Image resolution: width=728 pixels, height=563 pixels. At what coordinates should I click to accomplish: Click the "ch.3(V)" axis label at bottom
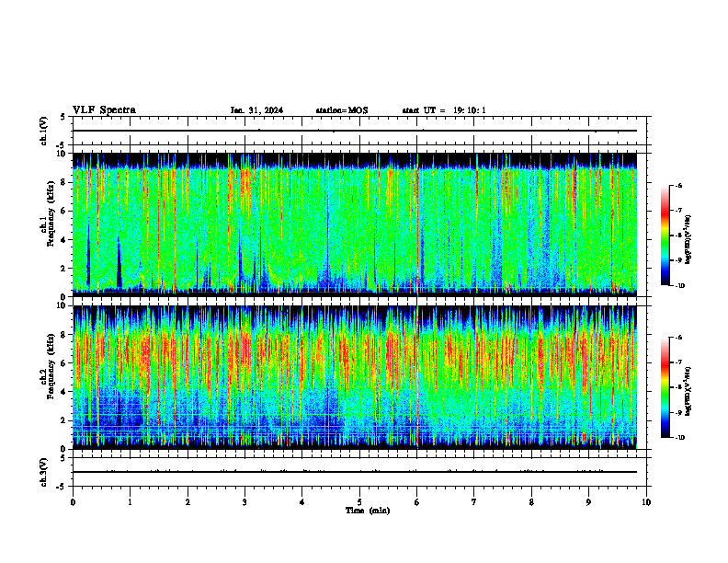click(44, 472)
